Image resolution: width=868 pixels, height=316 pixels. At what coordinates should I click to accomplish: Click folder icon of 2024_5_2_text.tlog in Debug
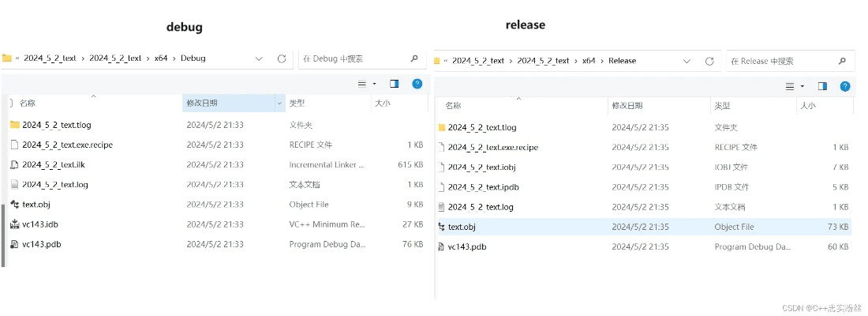click(15, 125)
